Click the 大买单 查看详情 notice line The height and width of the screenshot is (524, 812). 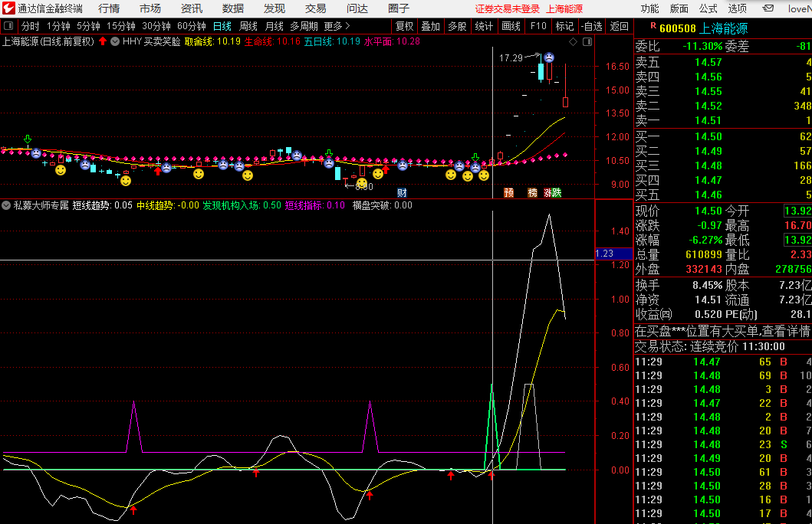point(722,331)
